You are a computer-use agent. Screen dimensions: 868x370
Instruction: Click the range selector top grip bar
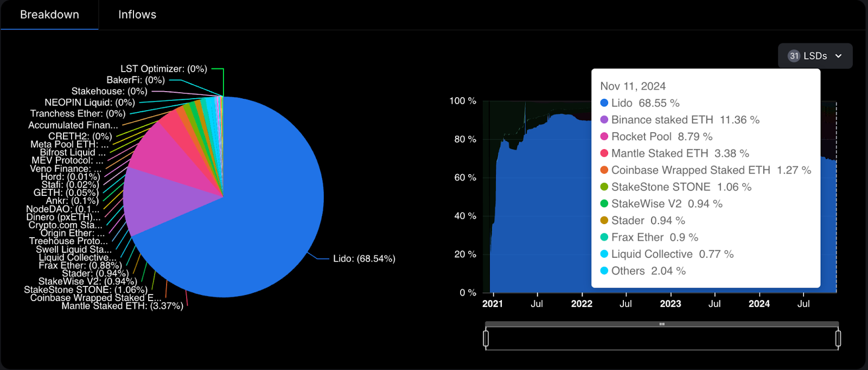662,324
